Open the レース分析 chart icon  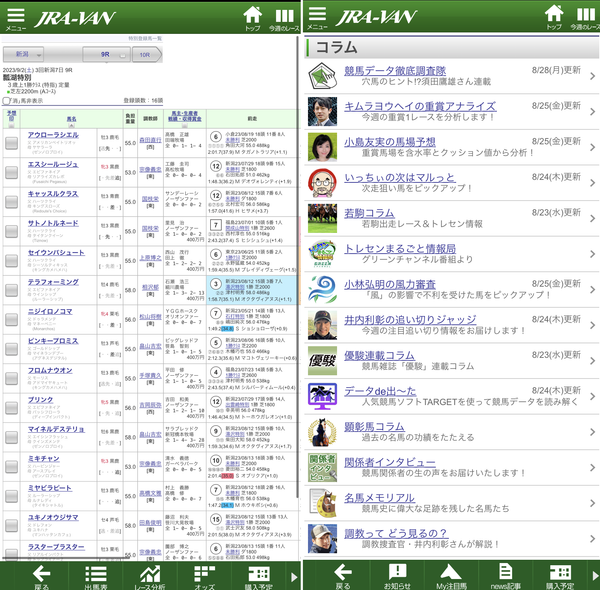(x=150, y=576)
